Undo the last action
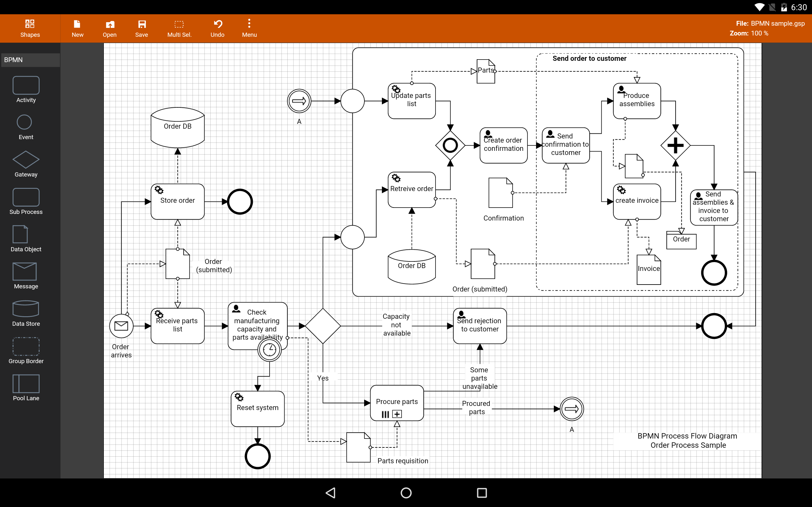Image resolution: width=812 pixels, height=507 pixels. pyautogui.click(x=217, y=28)
